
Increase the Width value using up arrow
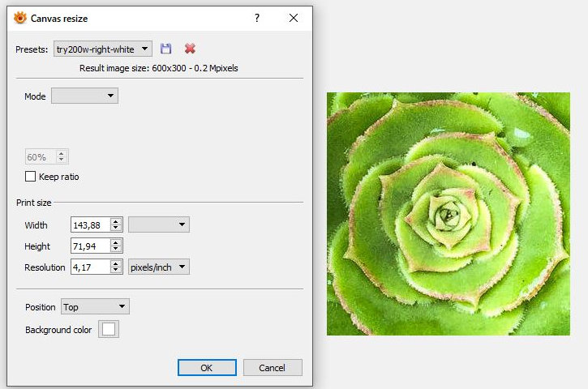116,221
